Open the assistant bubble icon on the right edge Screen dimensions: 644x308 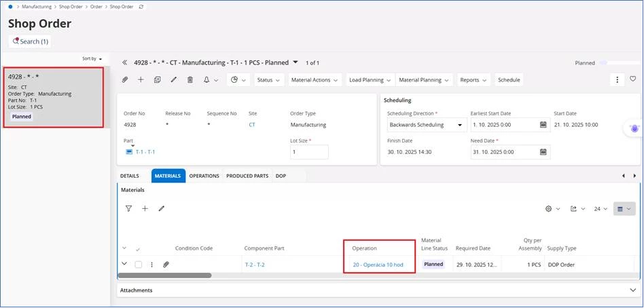[634, 128]
